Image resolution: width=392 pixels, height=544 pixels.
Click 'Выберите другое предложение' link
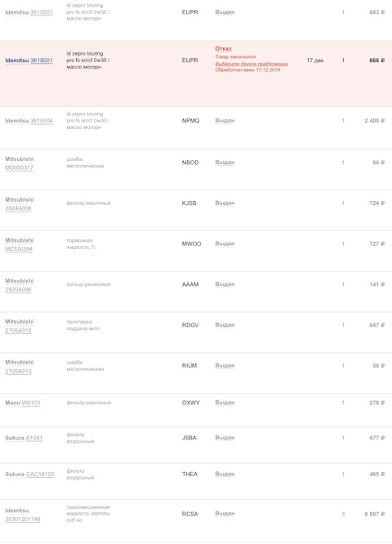pyautogui.click(x=252, y=64)
